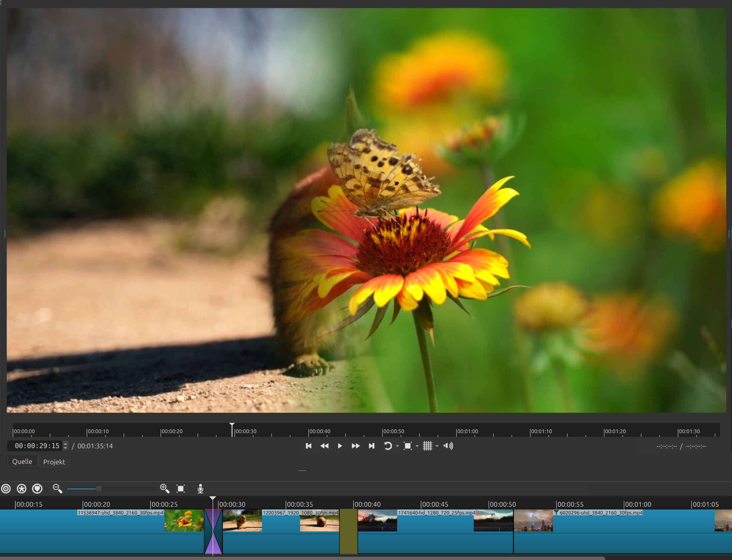
Task: Skip to the next point
Action: (372, 446)
